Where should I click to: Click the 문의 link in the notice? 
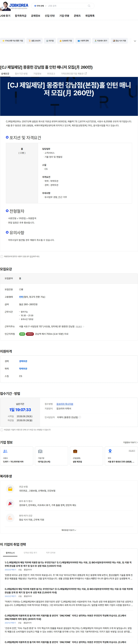click(31, 257)
